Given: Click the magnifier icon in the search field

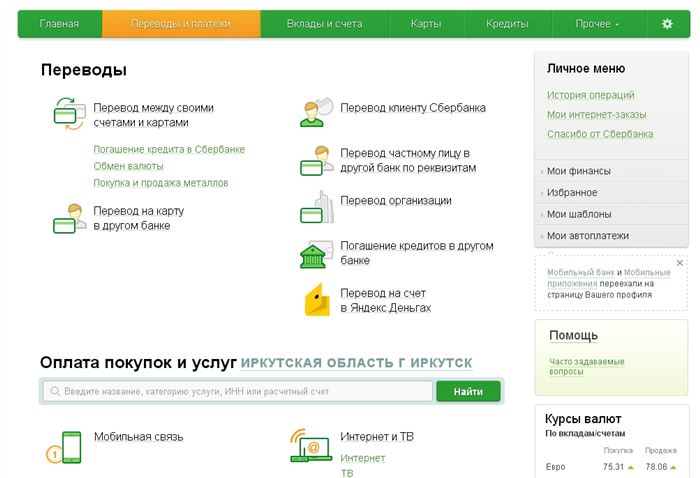Looking at the screenshot, I should click(x=55, y=391).
